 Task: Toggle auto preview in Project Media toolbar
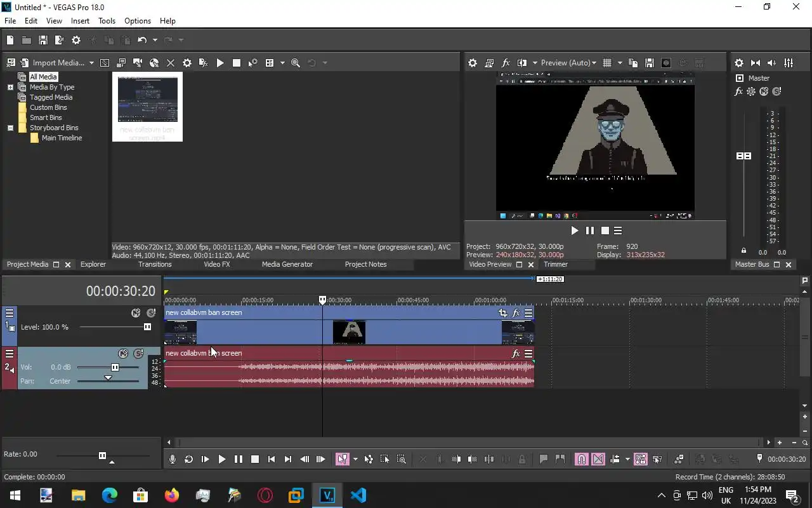pos(253,63)
